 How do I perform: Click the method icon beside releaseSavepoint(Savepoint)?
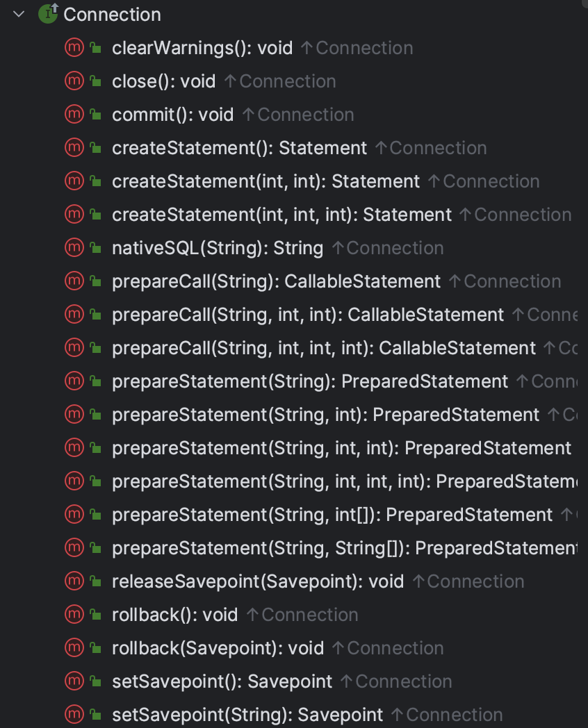click(x=74, y=581)
